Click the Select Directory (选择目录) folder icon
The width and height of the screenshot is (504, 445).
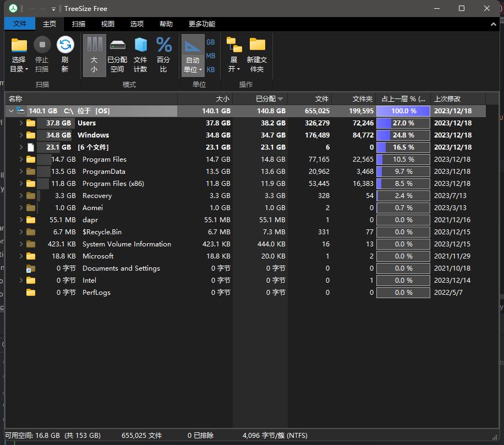[19, 45]
